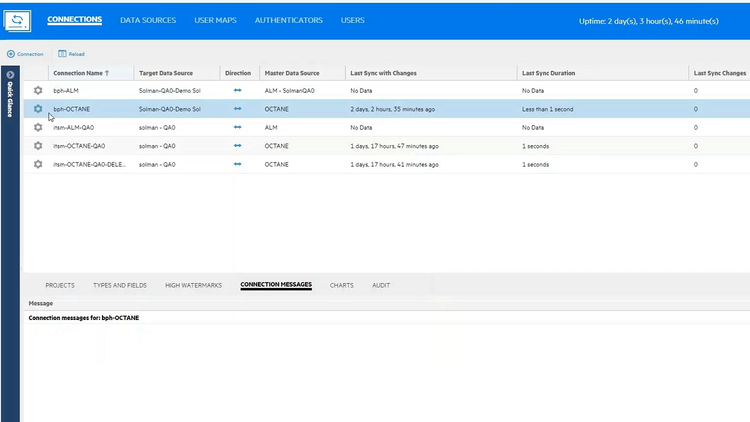The image size is (750, 422).
Task: Select the bph-OCTANE connection name
Action: (x=71, y=109)
